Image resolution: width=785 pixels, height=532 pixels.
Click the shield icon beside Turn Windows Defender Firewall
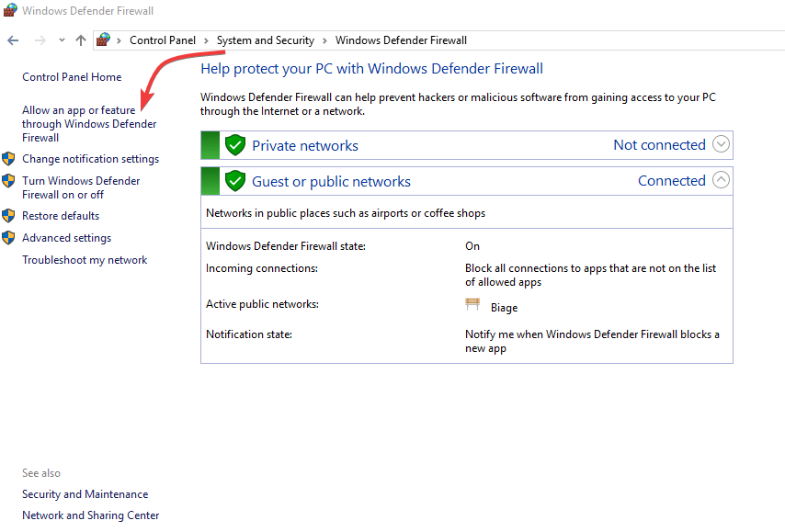pyautogui.click(x=8, y=181)
